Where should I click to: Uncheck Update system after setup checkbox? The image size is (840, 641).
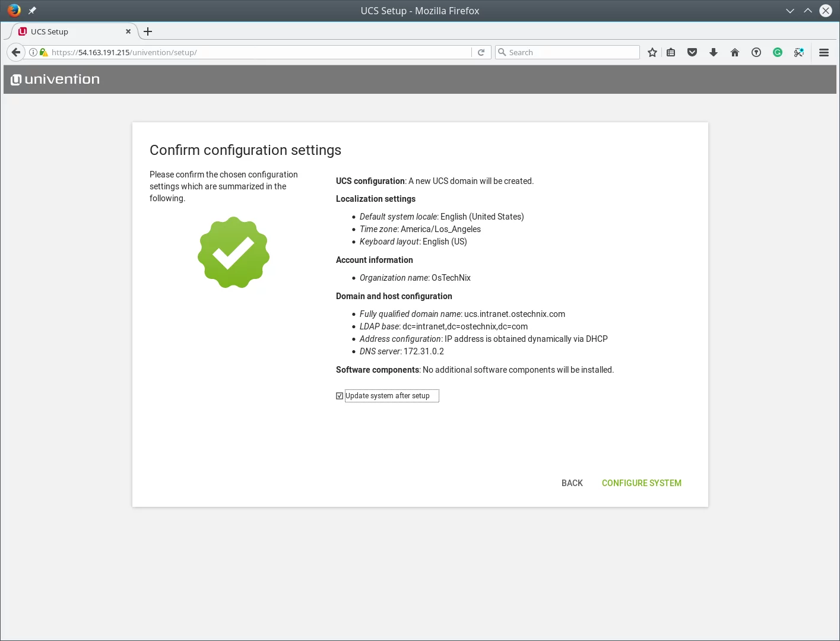tap(340, 396)
